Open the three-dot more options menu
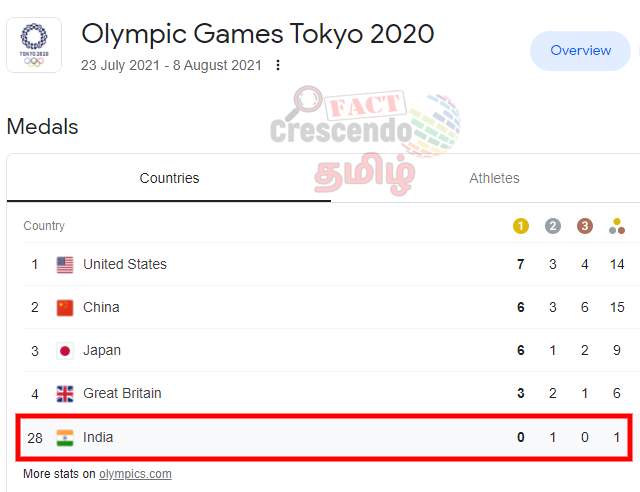The image size is (640, 492). 278,65
